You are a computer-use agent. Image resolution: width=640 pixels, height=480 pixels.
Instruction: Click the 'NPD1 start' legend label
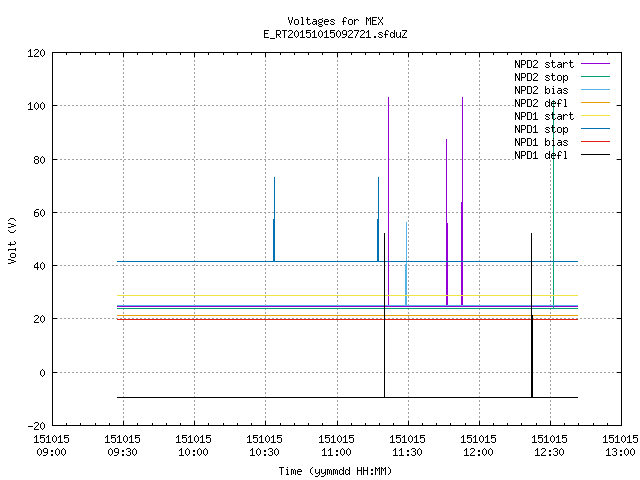[544, 116]
